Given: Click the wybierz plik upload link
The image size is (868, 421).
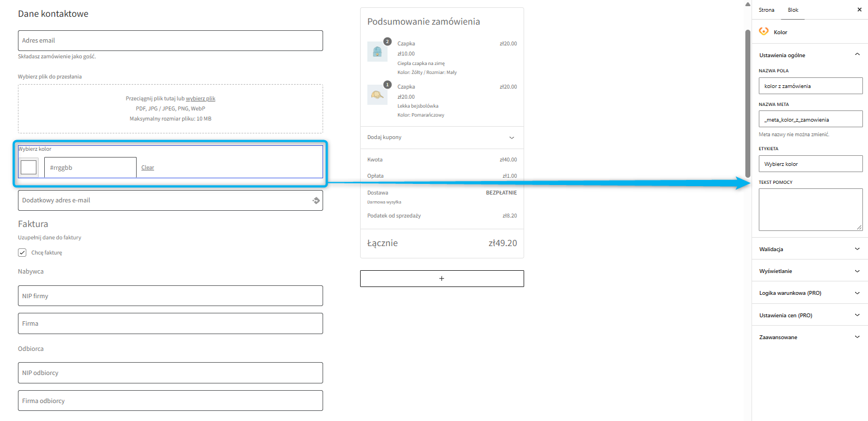Looking at the screenshot, I should [x=200, y=99].
